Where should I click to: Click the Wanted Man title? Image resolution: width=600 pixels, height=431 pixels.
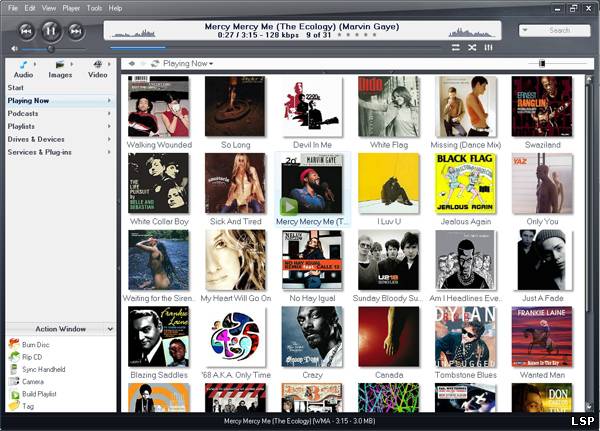click(x=542, y=375)
